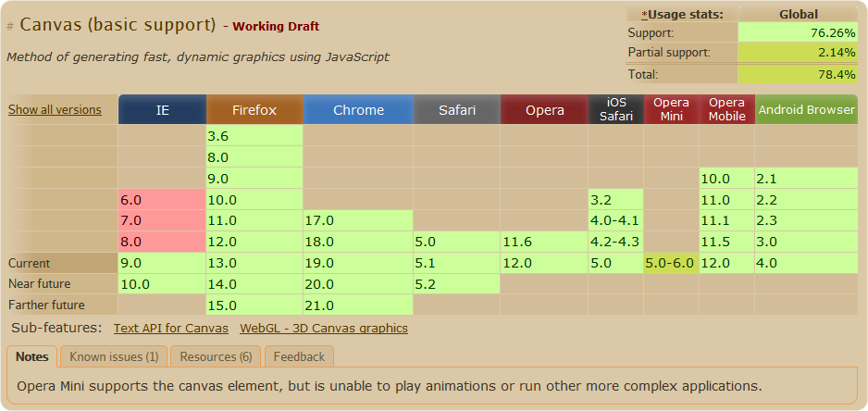The width and height of the screenshot is (868, 411).
Task: Select the Opera Mobile 10.0 cell
Action: click(726, 179)
